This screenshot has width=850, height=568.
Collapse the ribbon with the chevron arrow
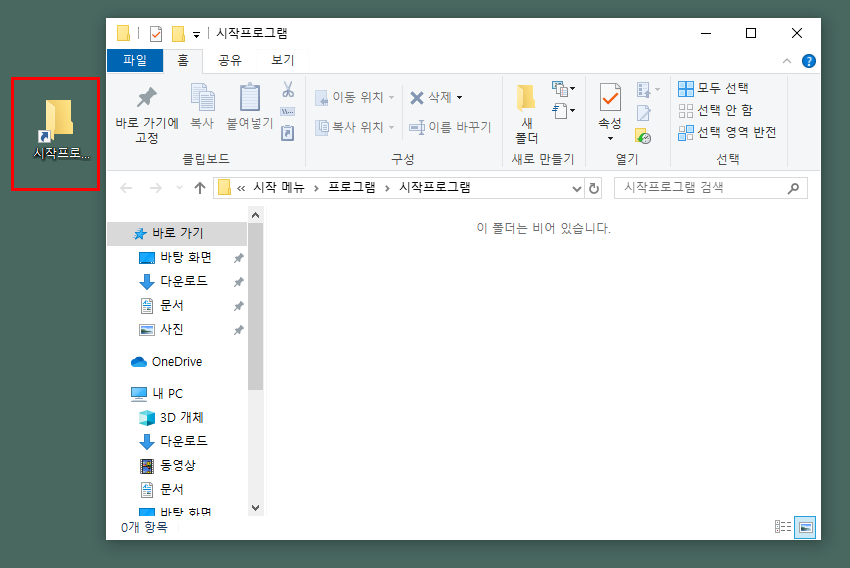tap(787, 61)
